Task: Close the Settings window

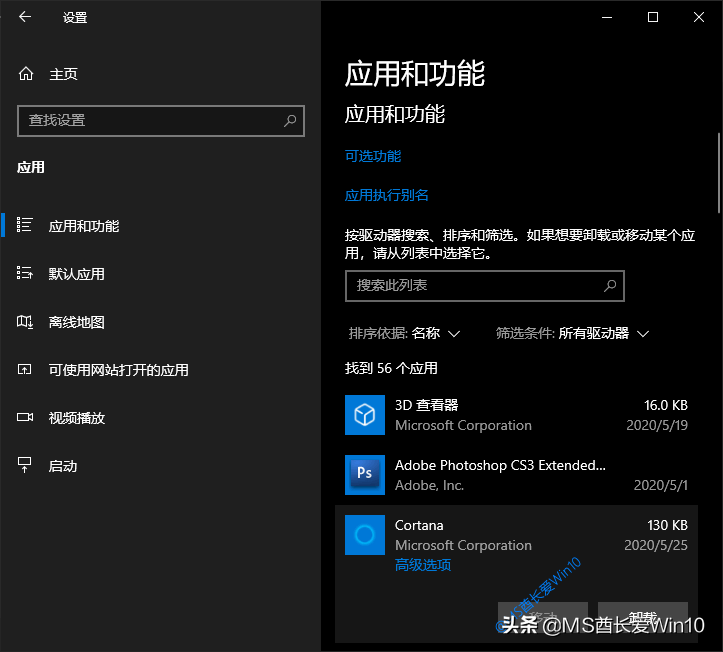Action: tap(699, 17)
